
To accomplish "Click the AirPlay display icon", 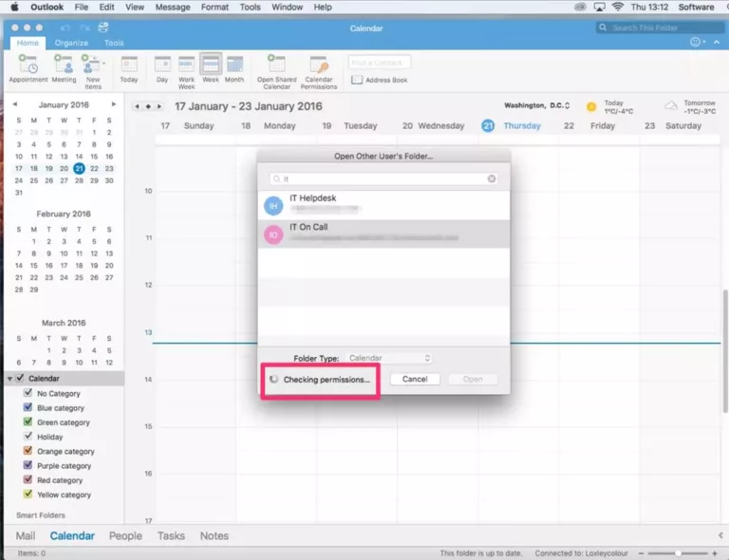I will coord(599,7).
